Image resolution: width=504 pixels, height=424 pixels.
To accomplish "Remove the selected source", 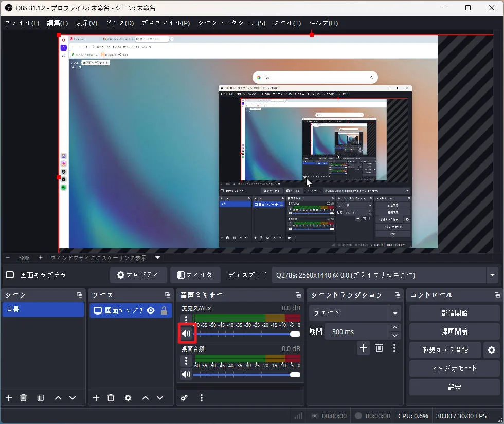I will (x=111, y=398).
